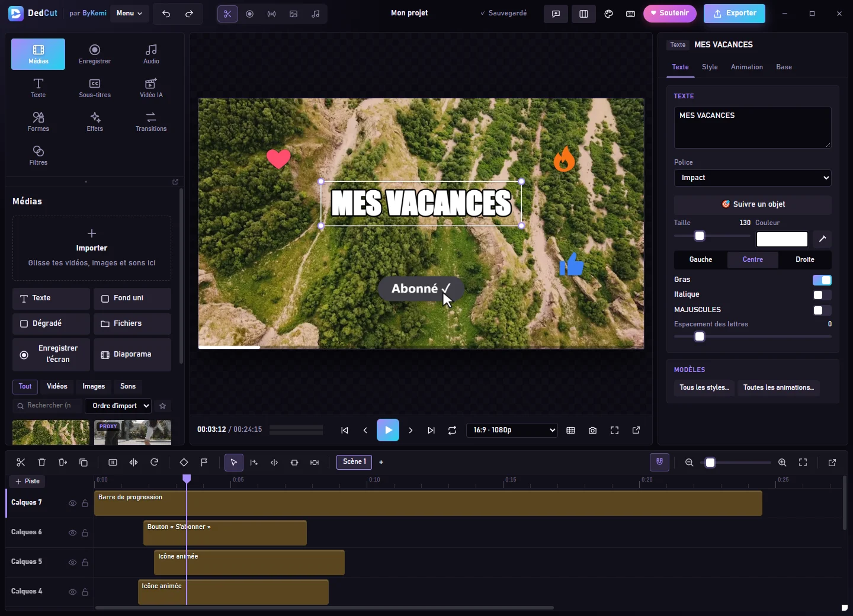The height and width of the screenshot is (616, 853).
Task: Switch to the Style tab
Action: [x=710, y=67]
